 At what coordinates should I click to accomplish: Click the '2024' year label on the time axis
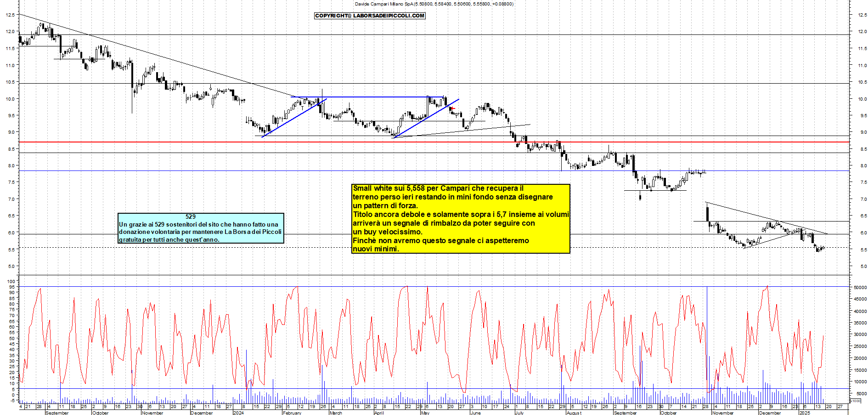coord(238,413)
